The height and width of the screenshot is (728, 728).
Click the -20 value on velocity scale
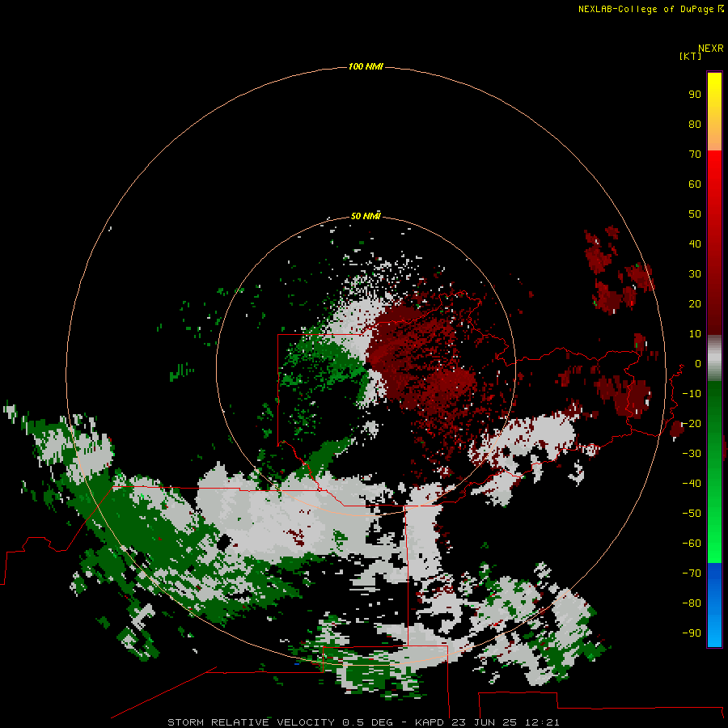[x=692, y=424]
